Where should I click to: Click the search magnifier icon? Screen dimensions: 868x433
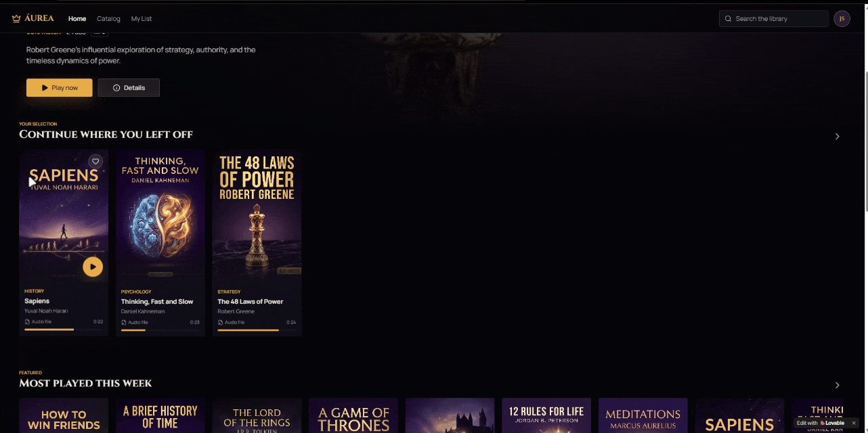tap(729, 19)
